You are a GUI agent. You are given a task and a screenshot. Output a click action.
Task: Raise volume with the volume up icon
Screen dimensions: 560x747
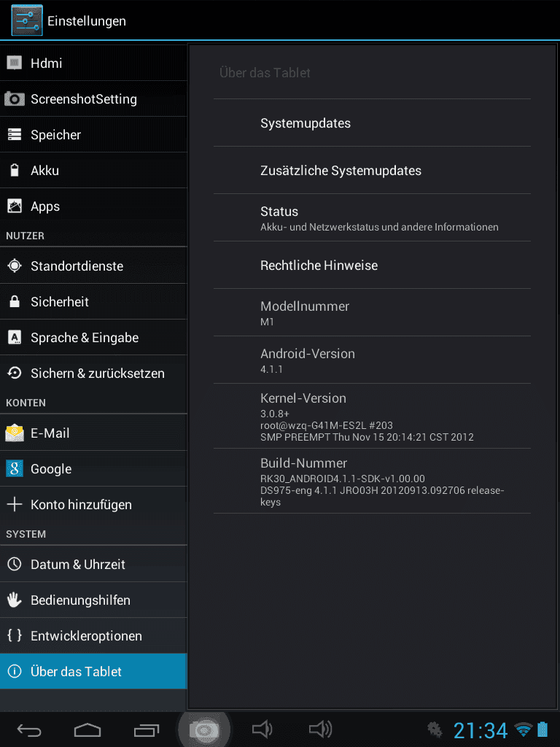coord(321,729)
